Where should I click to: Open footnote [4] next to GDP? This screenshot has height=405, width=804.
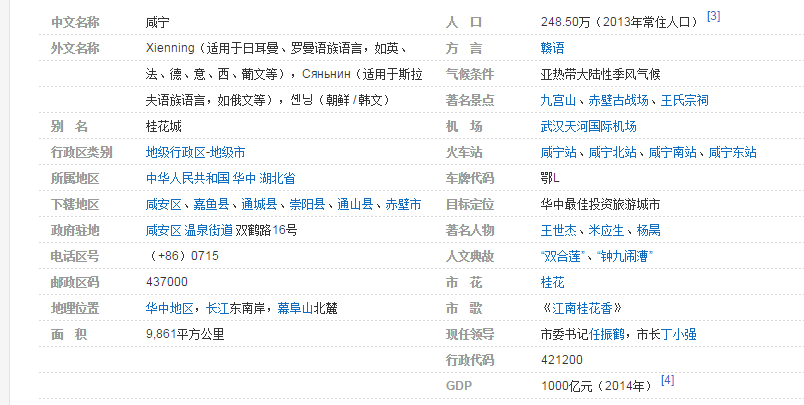click(667, 380)
